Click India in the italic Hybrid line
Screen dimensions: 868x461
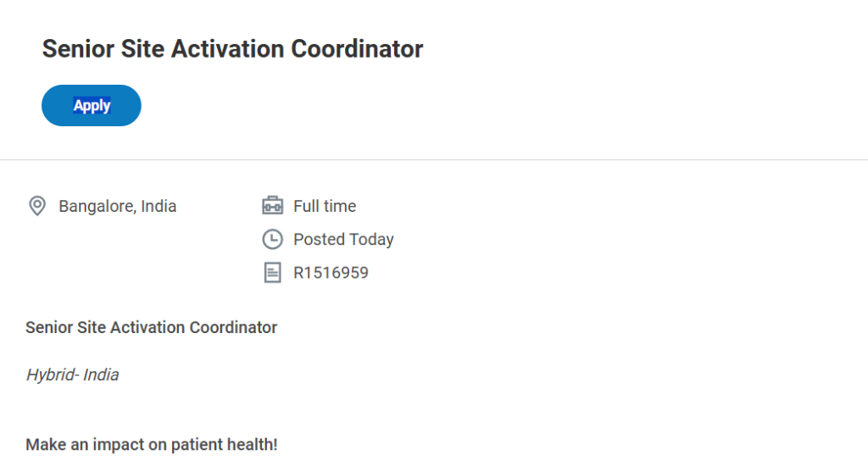click(101, 375)
